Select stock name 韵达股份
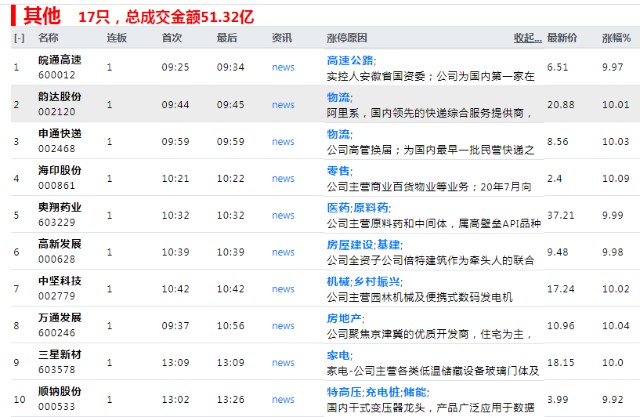Image resolution: width=640 pixels, height=417 pixels. click(60, 97)
